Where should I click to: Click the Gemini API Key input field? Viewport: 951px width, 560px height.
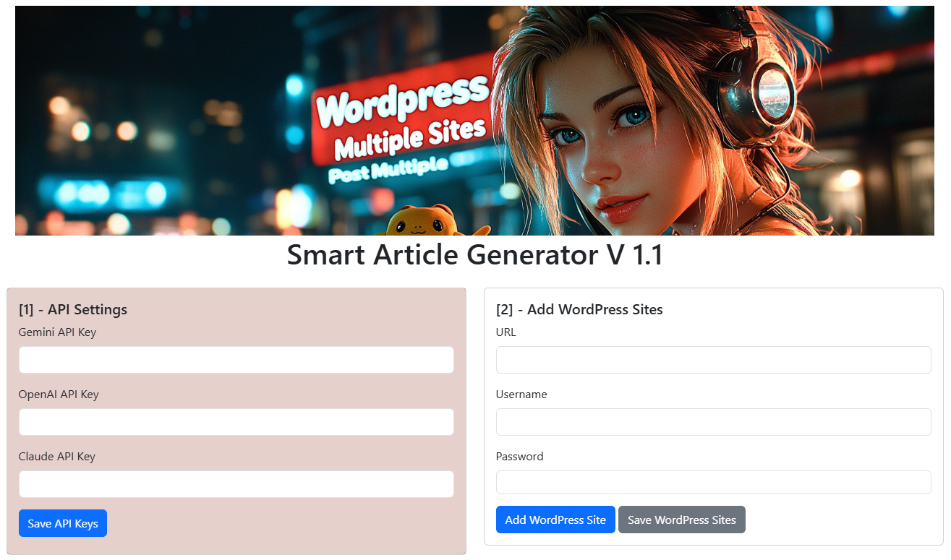(236, 360)
